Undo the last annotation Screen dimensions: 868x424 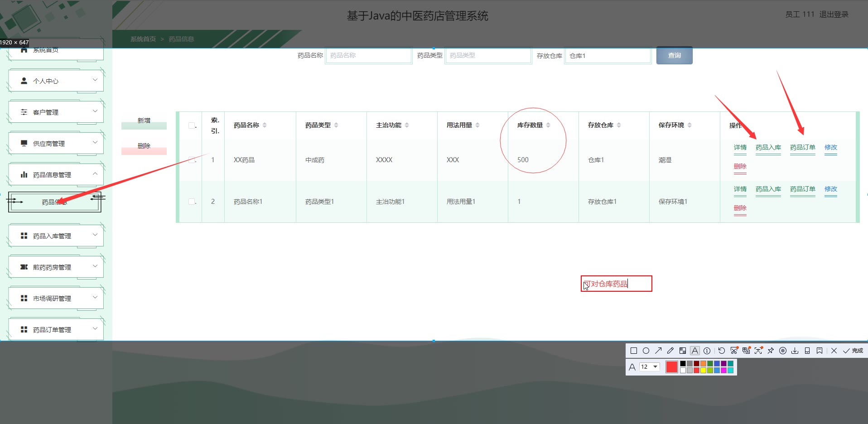722,351
